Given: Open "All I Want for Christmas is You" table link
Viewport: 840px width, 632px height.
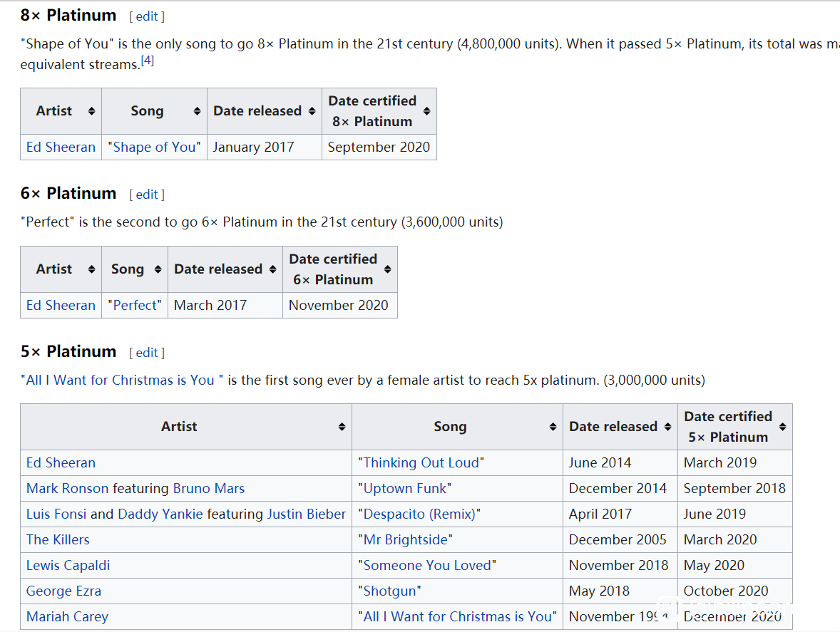Looking at the screenshot, I should click(458, 617).
